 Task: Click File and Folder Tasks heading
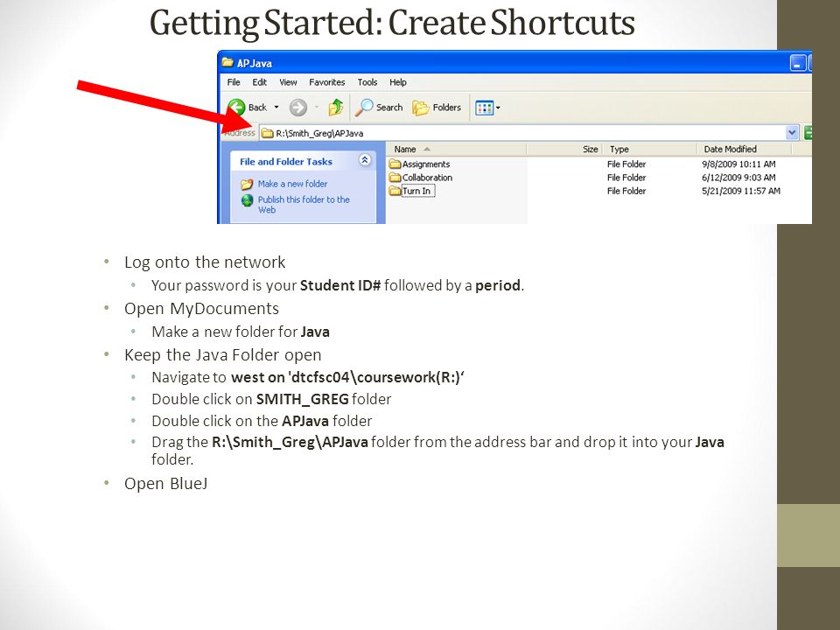pos(286,161)
